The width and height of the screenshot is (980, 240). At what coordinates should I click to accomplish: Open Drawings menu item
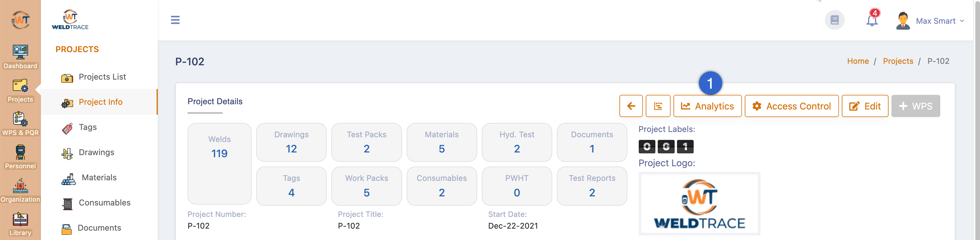[96, 152]
